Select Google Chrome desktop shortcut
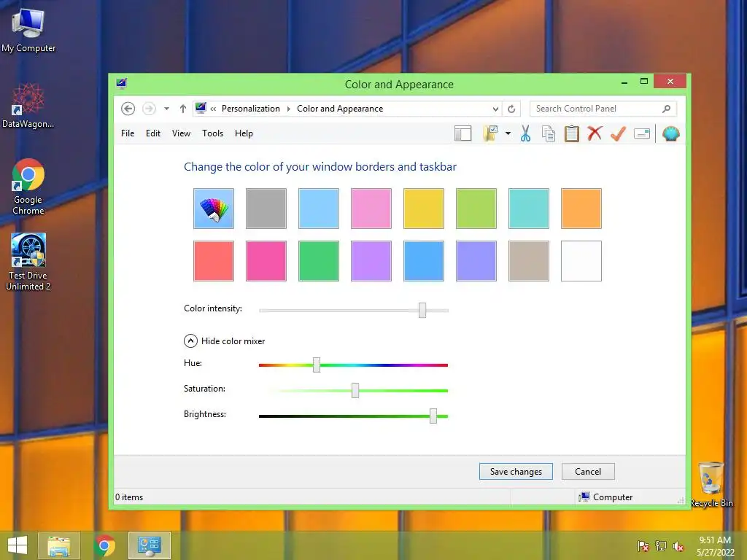Viewport: 747px width, 560px height. point(28,186)
